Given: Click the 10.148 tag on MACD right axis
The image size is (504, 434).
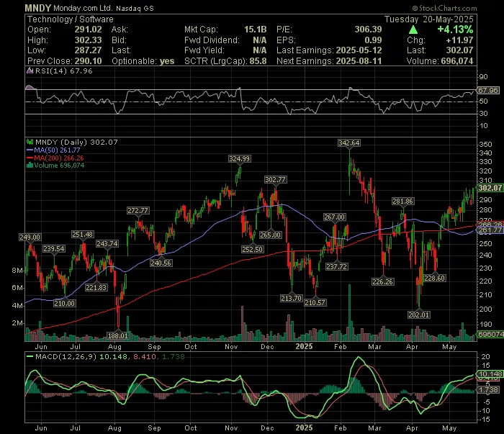Looking at the screenshot, I should (489, 374).
